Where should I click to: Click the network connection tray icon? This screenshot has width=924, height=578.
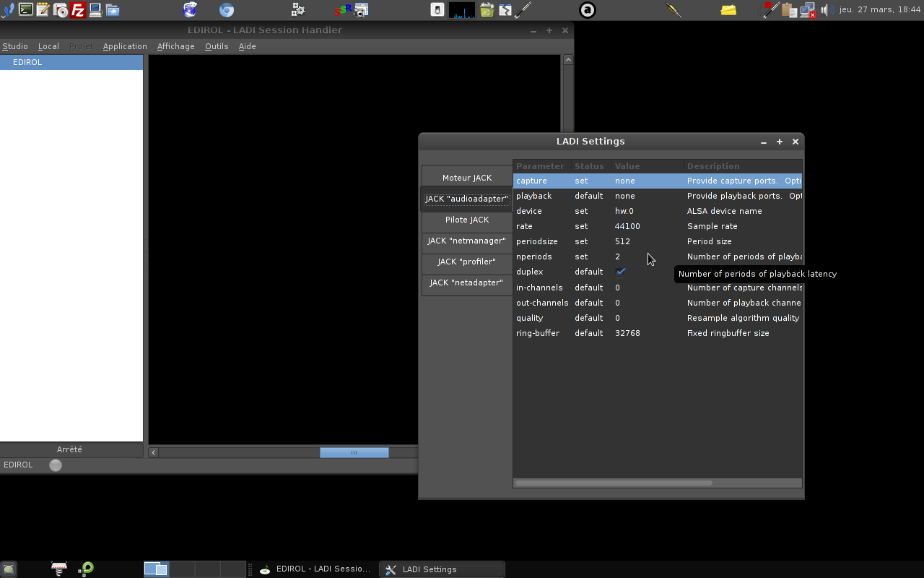(808, 10)
